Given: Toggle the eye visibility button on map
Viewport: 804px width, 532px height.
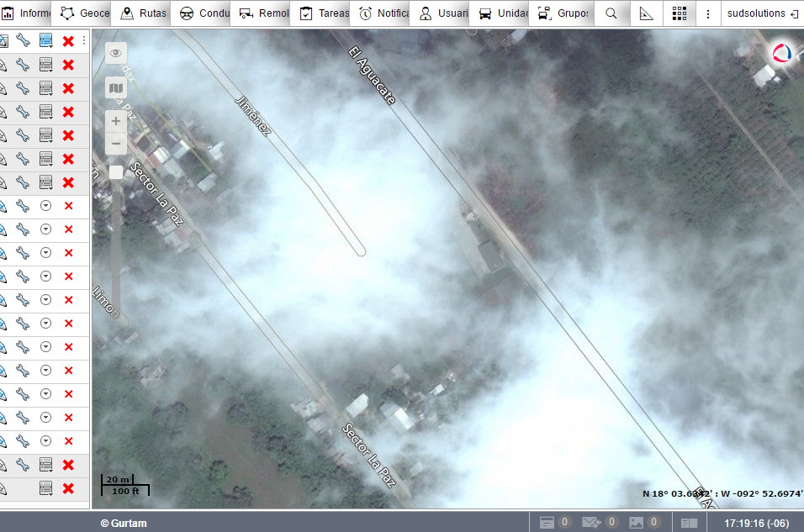Looking at the screenshot, I should coord(116,53).
